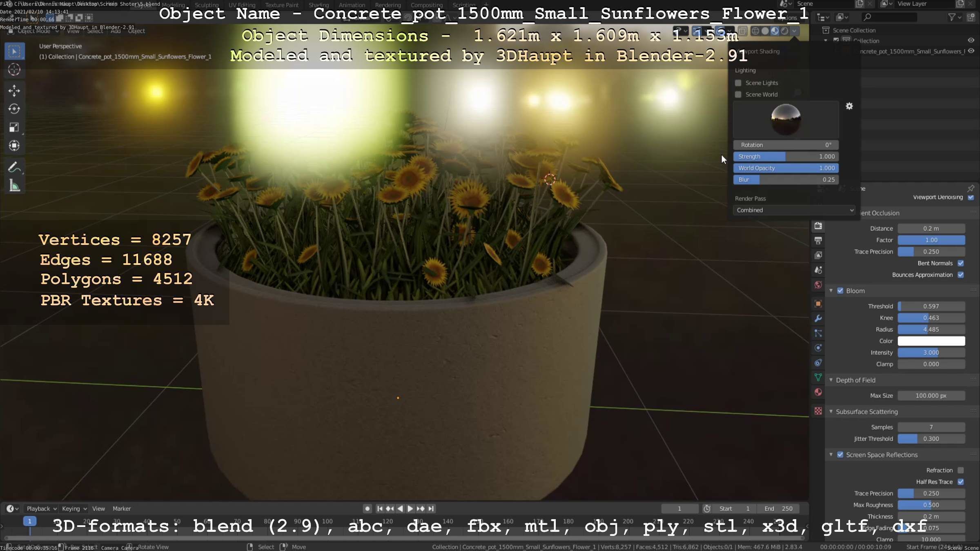The image size is (980, 551).
Task: Enable Scene World checkbox
Action: point(738,94)
